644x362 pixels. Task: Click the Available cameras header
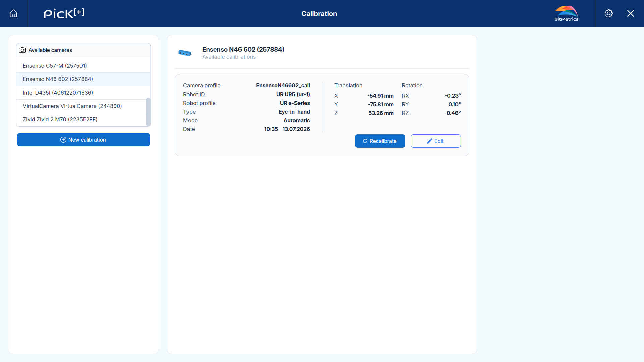point(84,50)
